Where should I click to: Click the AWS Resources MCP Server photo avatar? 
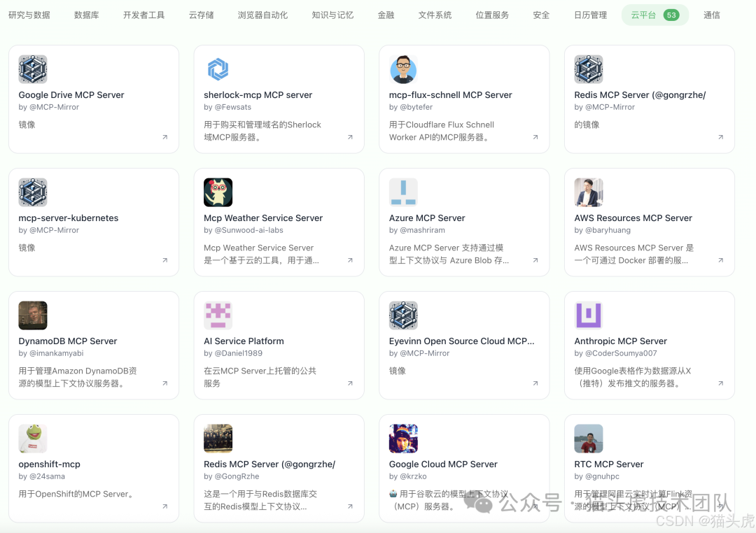(588, 192)
